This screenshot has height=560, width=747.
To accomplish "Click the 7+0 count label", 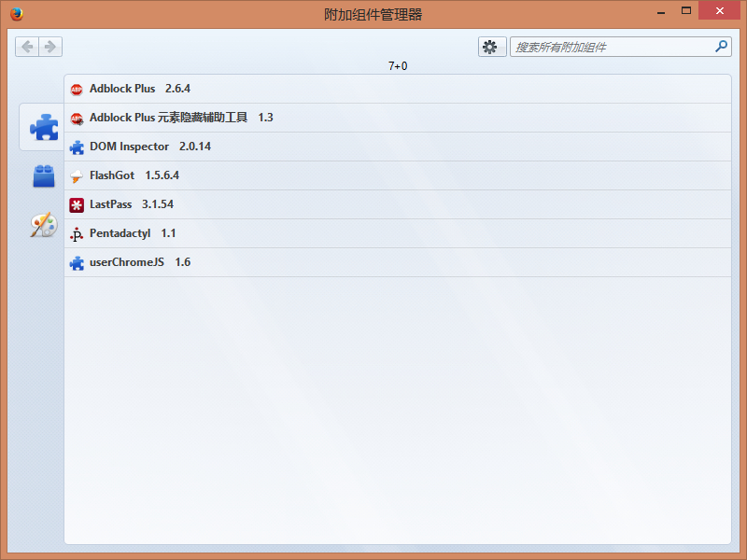I will [398, 66].
